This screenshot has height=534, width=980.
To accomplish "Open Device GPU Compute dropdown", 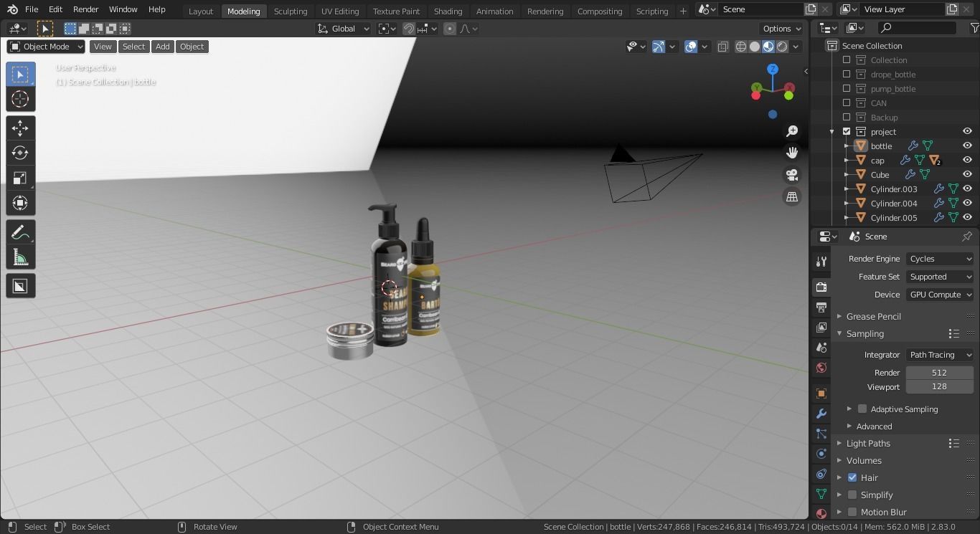I will point(940,295).
